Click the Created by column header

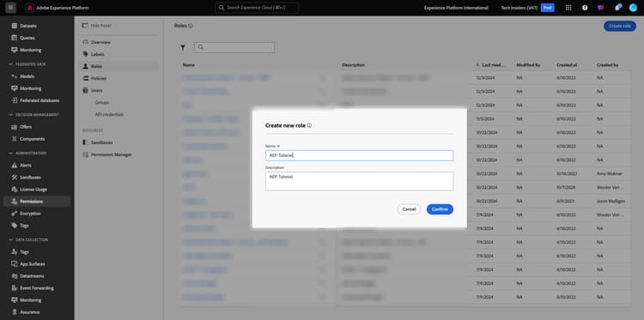607,65
